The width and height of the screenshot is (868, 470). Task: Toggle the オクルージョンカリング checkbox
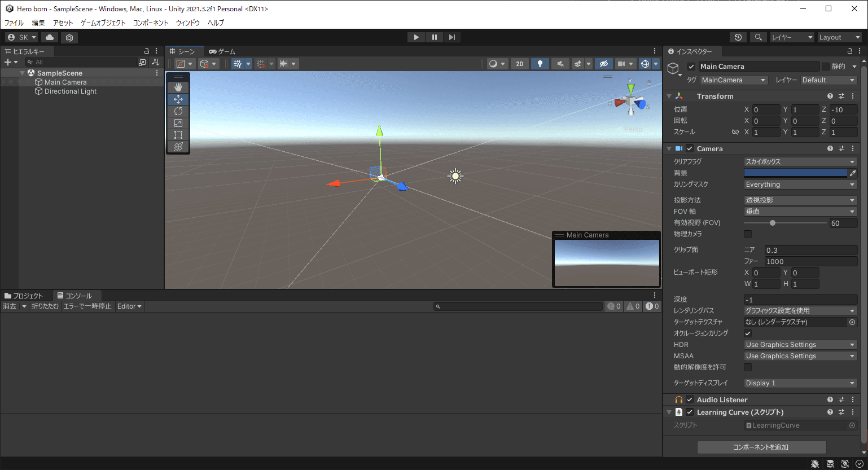coord(748,333)
